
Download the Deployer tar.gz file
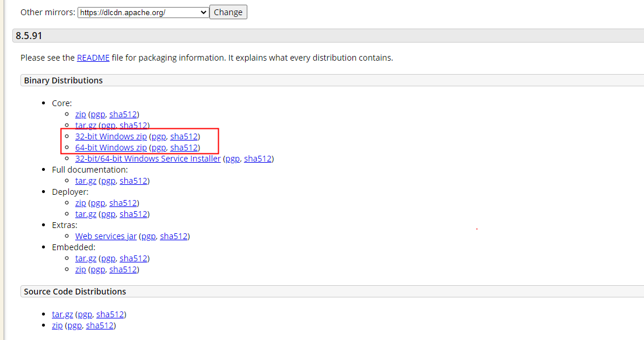click(x=86, y=214)
